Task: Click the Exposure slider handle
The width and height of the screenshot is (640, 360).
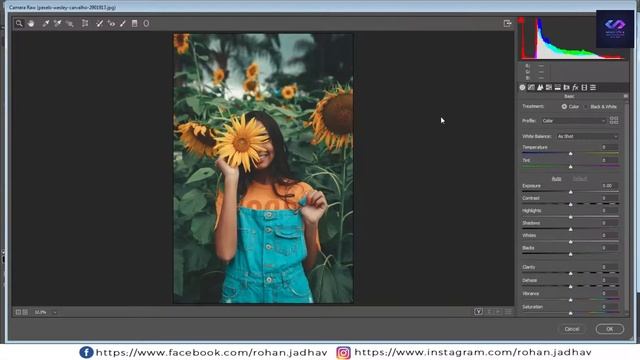Action: 571,192
